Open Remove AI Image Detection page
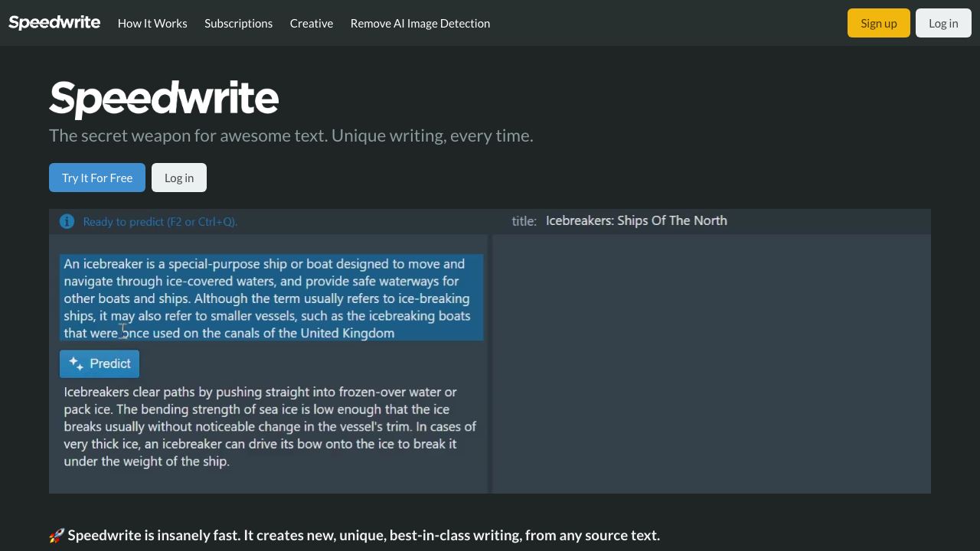The image size is (980, 551). coord(420,23)
